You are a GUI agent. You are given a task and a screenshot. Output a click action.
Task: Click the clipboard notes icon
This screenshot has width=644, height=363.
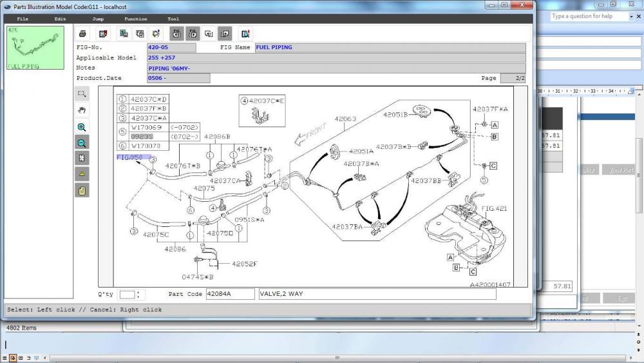(82, 190)
